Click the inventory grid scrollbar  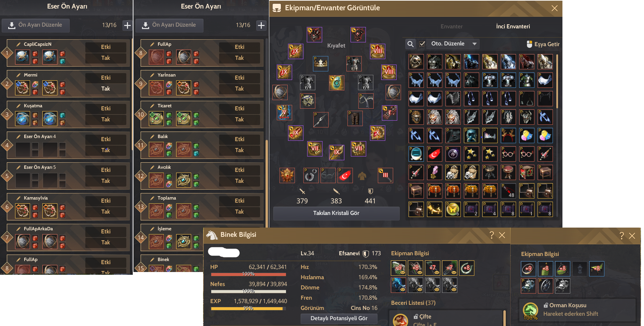coord(557,81)
